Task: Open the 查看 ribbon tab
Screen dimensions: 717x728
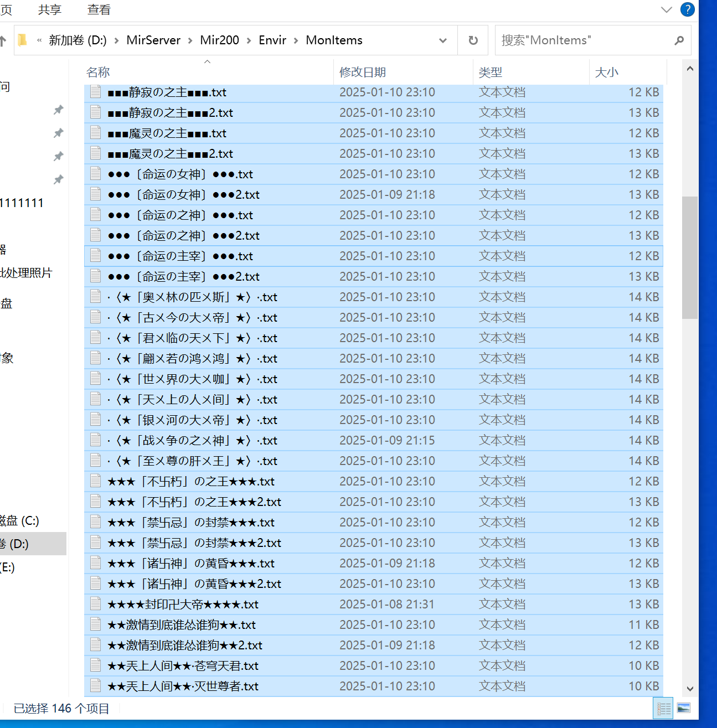Action: [99, 9]
